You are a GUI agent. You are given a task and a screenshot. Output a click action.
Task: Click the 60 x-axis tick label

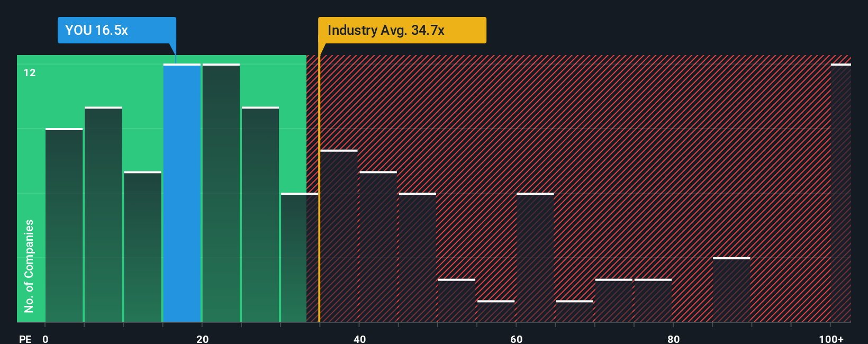point(517,339)
